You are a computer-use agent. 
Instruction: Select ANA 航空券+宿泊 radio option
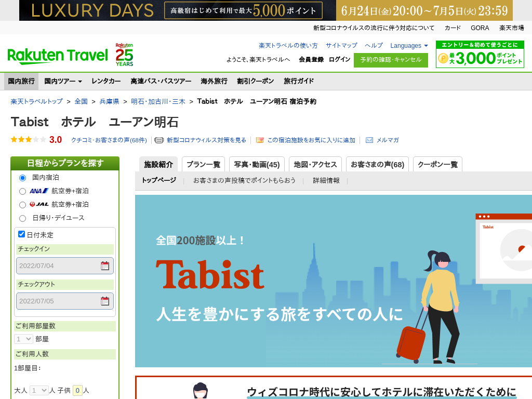pos(22,191)
